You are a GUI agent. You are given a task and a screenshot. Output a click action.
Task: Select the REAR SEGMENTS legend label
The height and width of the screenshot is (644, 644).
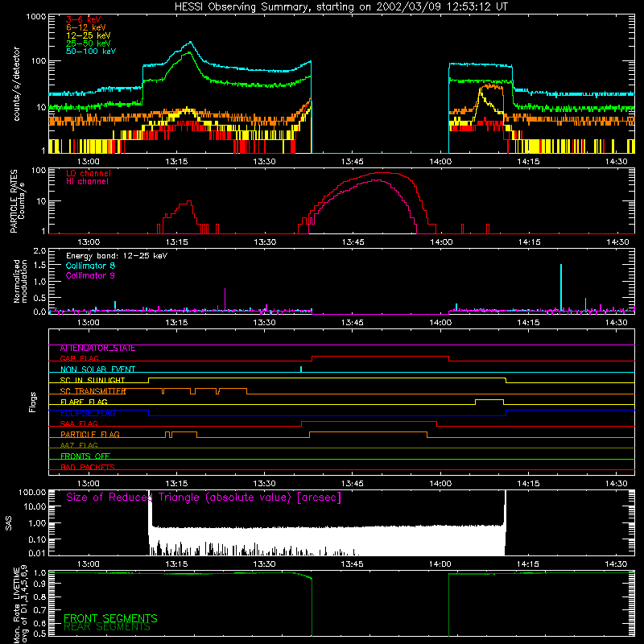click(x=107, y=627)
